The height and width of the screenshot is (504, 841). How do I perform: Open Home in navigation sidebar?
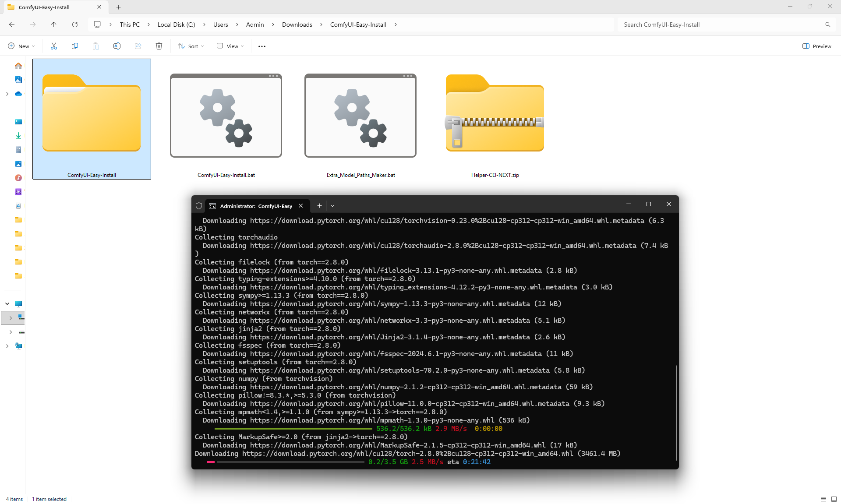click(18, 66)
